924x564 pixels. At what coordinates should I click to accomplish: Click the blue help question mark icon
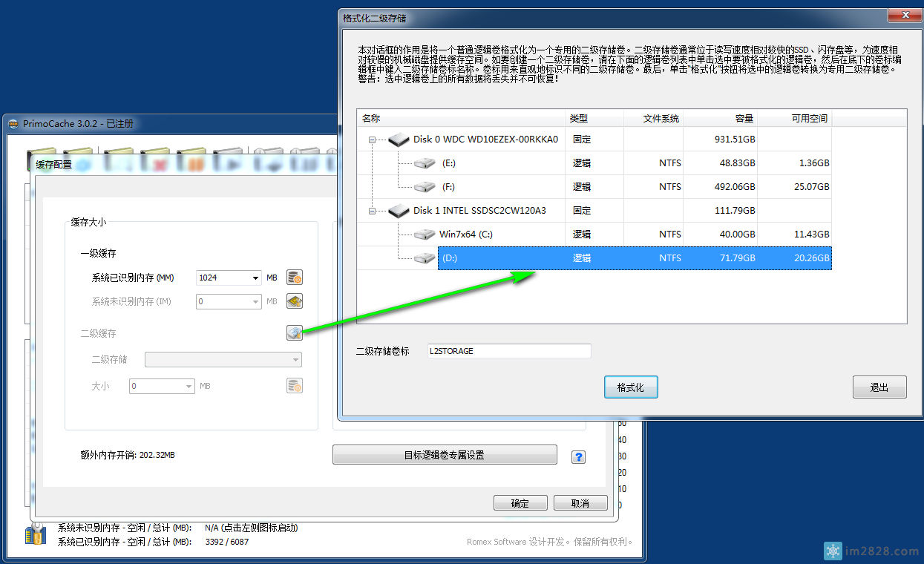[578, 457]
